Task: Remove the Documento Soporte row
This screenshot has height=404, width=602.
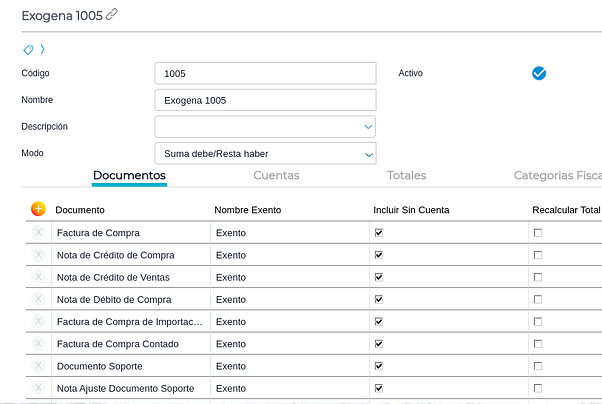Action: coord(38,366)
